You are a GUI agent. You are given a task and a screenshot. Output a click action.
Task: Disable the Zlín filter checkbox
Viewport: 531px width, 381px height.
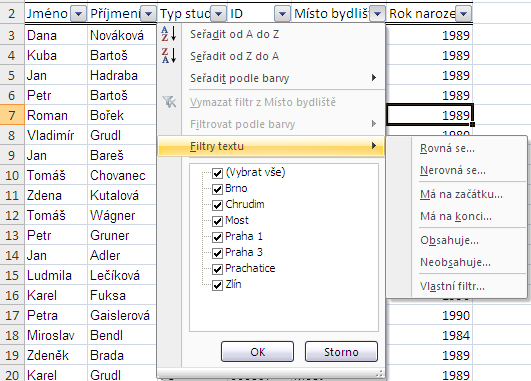(x=217, y=285)
